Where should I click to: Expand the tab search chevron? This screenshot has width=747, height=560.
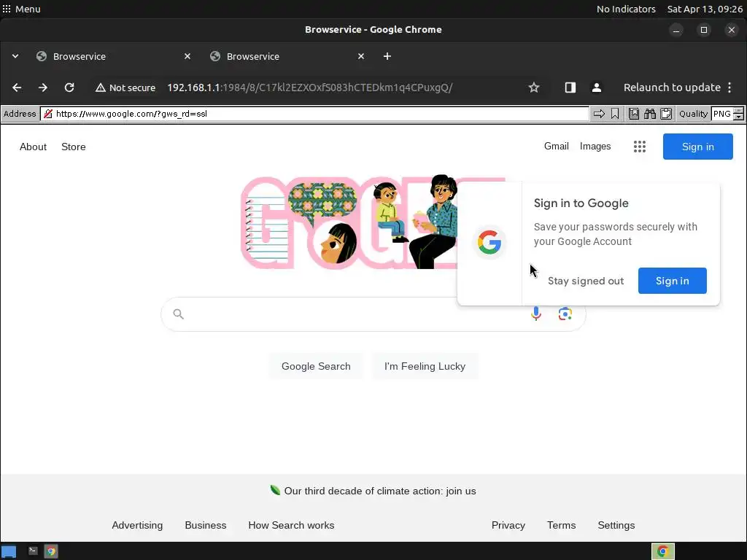tap(15, 56)
